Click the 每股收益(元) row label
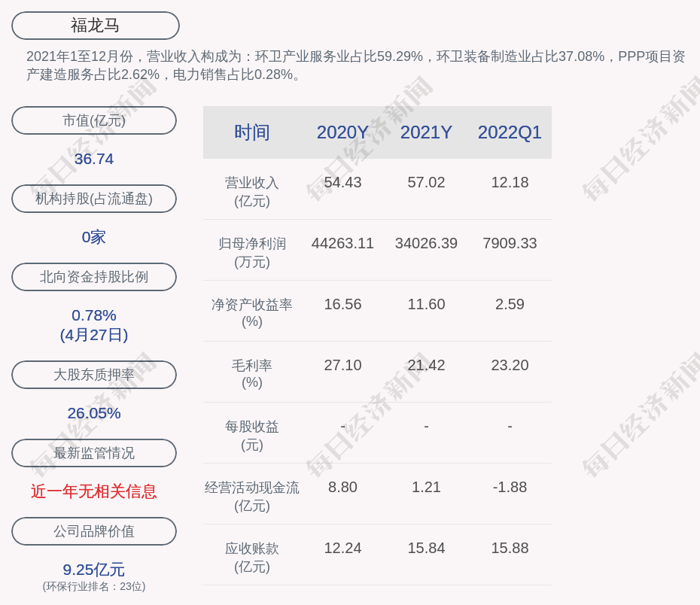Image resolution: width=700 pixels, height=605 pixels. point(252,436)
